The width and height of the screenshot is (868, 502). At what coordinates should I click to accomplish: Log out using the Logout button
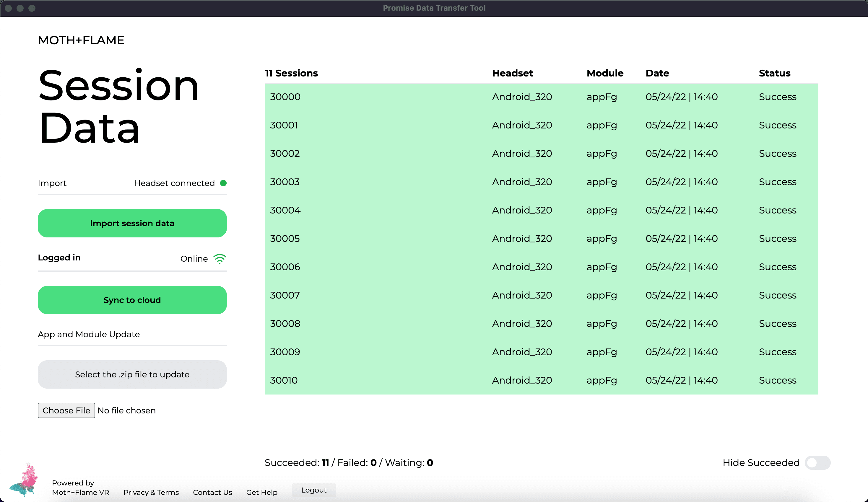pos(313,490)
